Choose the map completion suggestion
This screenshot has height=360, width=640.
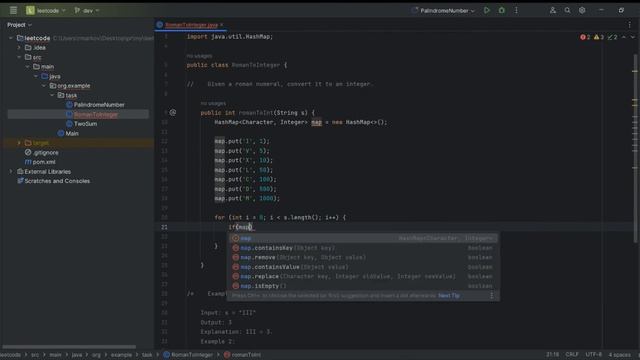click(x=362, y=238)
